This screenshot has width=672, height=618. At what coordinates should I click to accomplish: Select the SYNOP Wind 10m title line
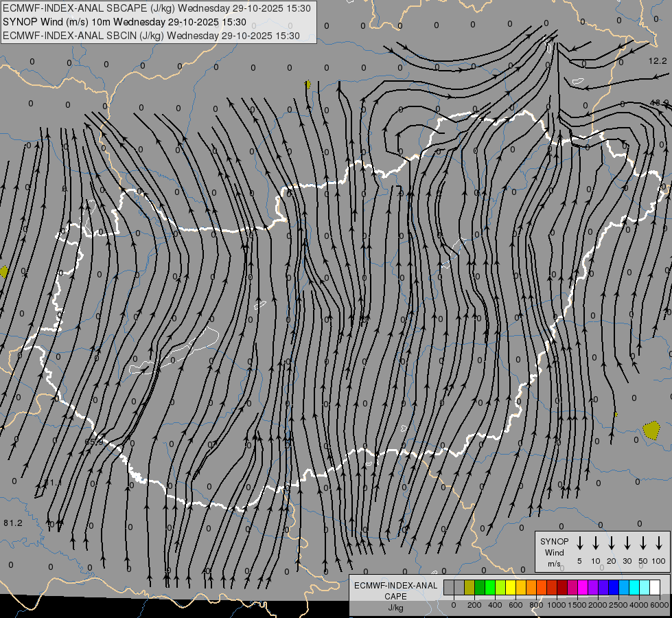click(124, 22)
